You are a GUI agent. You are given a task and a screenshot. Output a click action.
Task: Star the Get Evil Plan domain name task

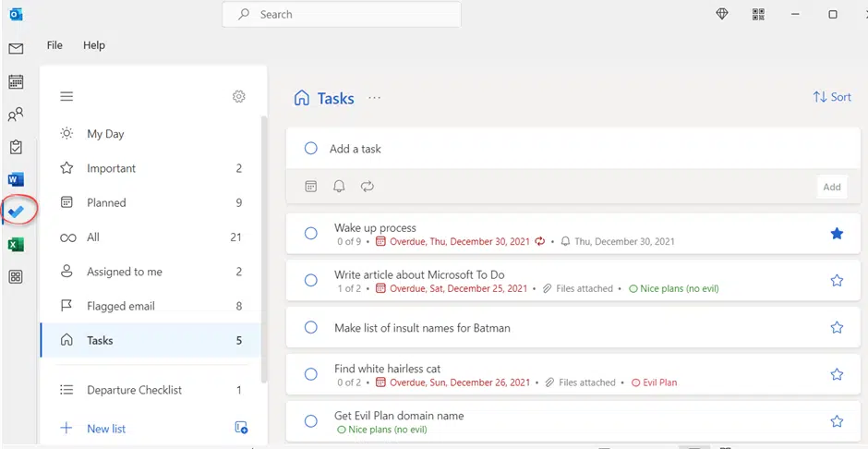[x=837, y=422]
